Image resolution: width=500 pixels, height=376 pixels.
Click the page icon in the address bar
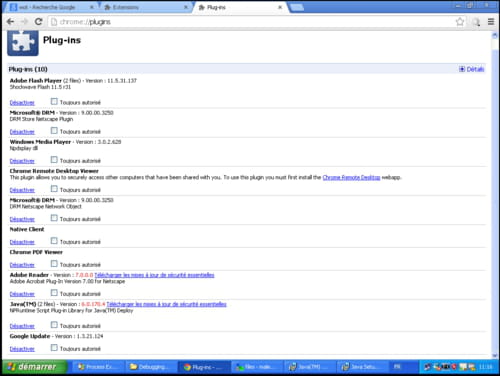[54, 22]
